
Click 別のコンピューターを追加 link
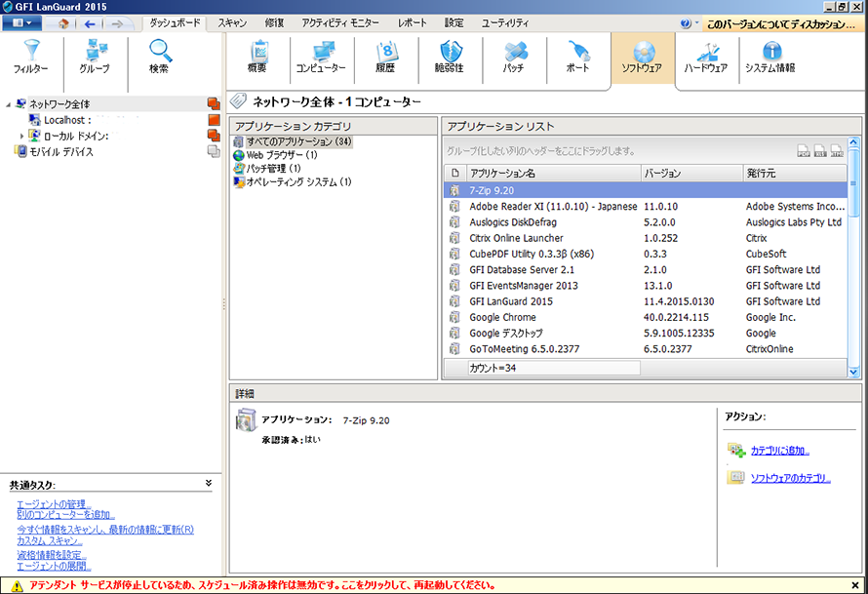click(65, 515)
